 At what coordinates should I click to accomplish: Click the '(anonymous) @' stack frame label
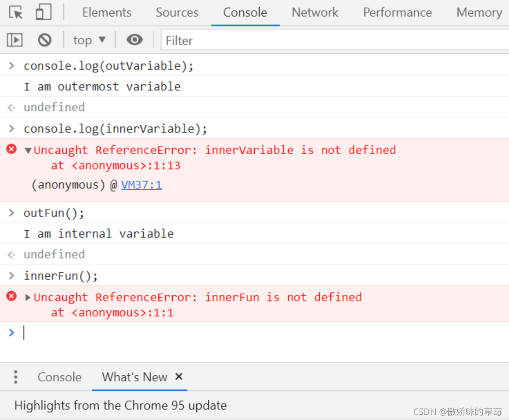tap(74, 185)
